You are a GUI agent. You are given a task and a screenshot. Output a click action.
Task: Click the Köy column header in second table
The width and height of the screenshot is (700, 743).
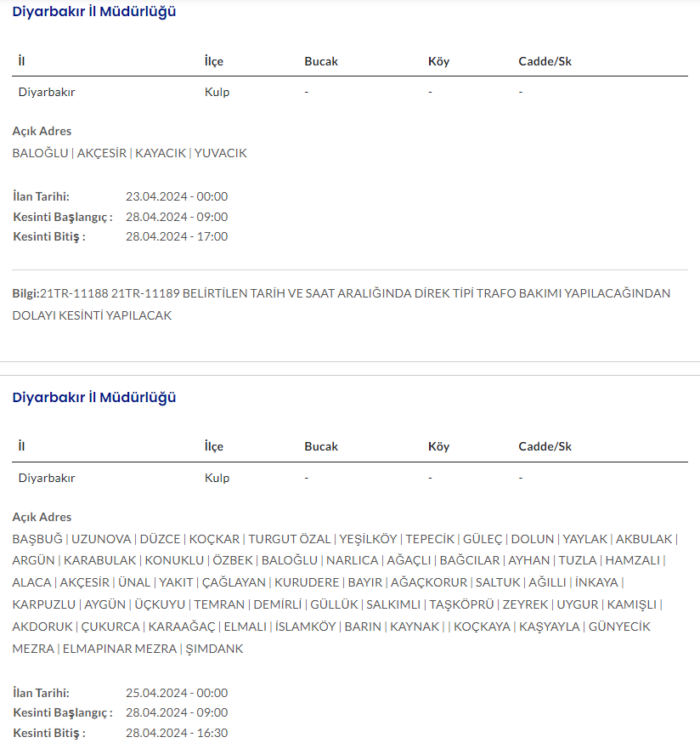click(x=439, y=446)
